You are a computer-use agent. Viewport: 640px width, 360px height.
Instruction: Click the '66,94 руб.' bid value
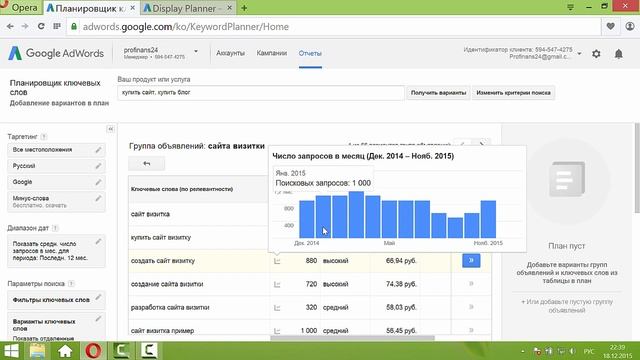(401, 260)
